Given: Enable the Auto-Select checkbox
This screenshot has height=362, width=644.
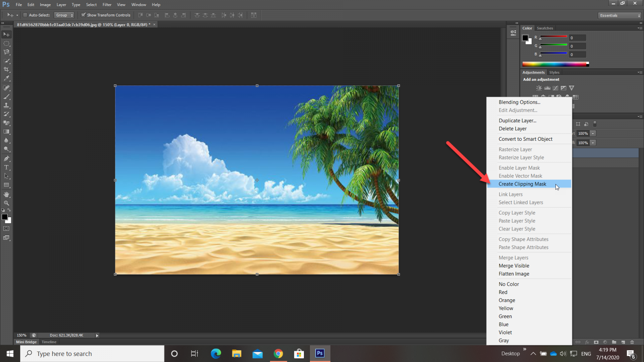Looking at the screenshot, I should click(x=25, y=15).
